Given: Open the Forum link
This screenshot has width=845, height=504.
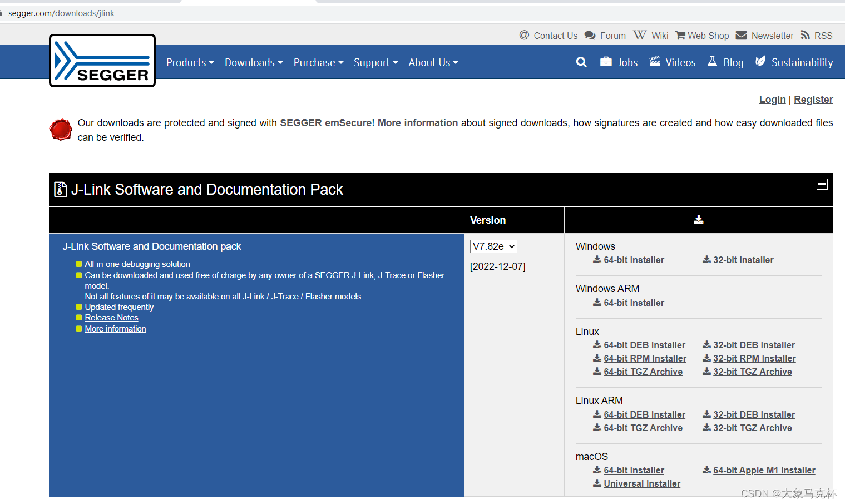Looking at the screenshot, I should (612, 36).
